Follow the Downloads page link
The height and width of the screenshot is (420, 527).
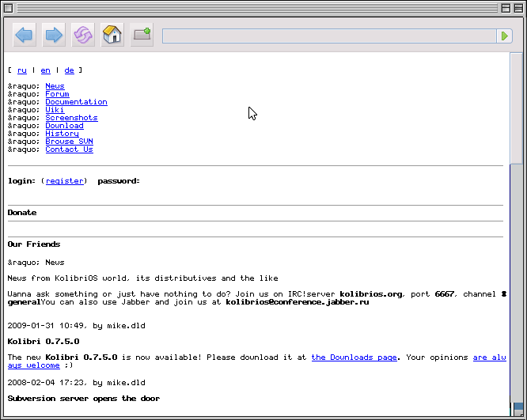click(354, 358)
